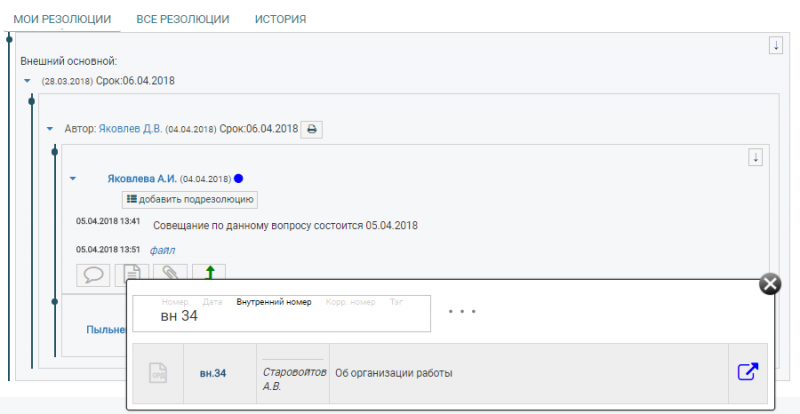
Task: Click the printer icon next to Срок:06.04.2018
Action: click(312, 129)
